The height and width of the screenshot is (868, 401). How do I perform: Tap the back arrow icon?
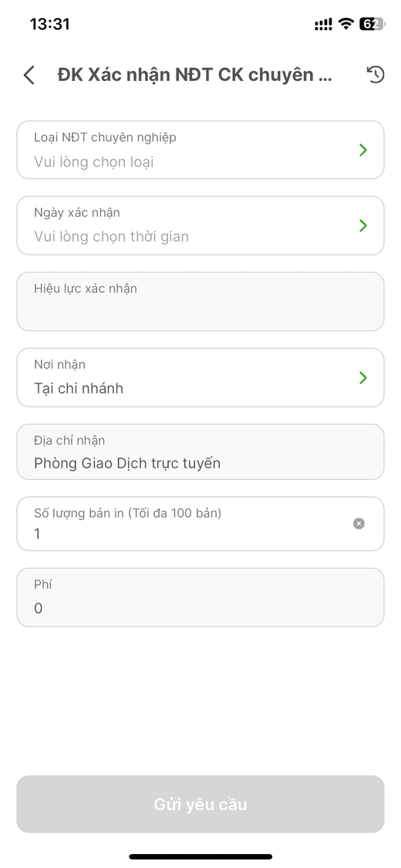tap(29, 75)
